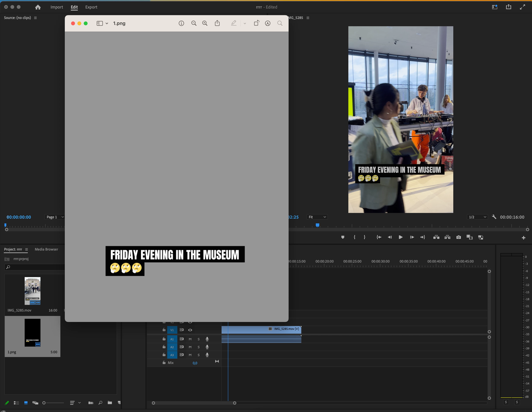
Task: Click the Export Frame camera icon
Action: 459,237
